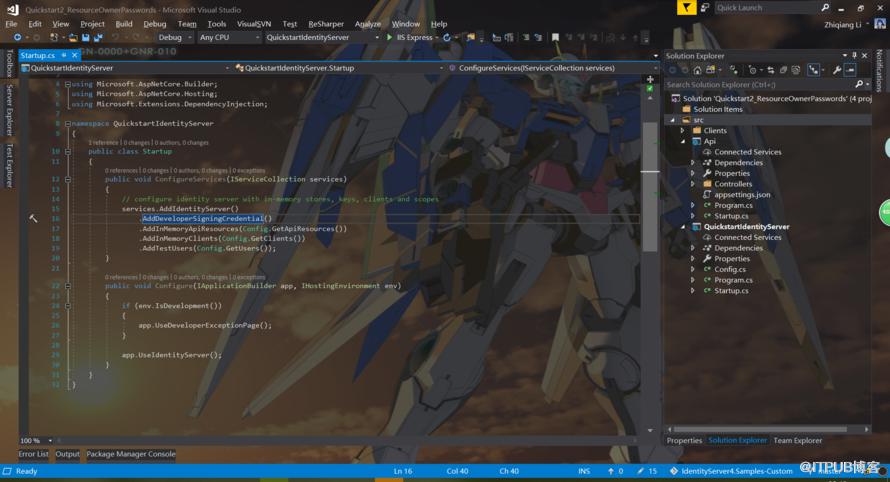
Task: Start debugging with the green IIS Express arrow
Action: click(389, 37)
